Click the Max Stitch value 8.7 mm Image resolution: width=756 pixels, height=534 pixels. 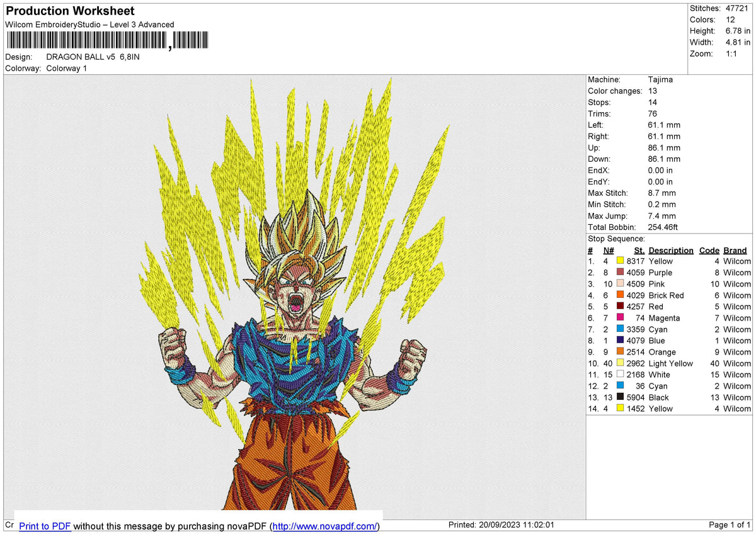point(662,193)
